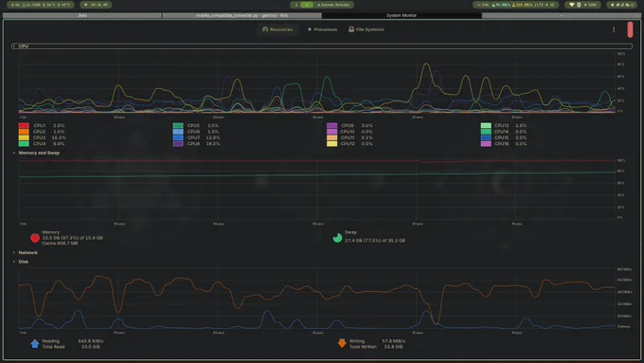This screenshot has width=644, height=363.
Task: Select highlighted workspace 2 in top bar
Action: [307, 5]
